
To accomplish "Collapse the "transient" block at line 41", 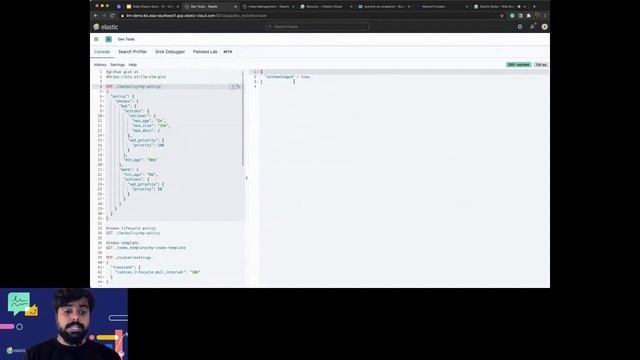I will [103, 267].
